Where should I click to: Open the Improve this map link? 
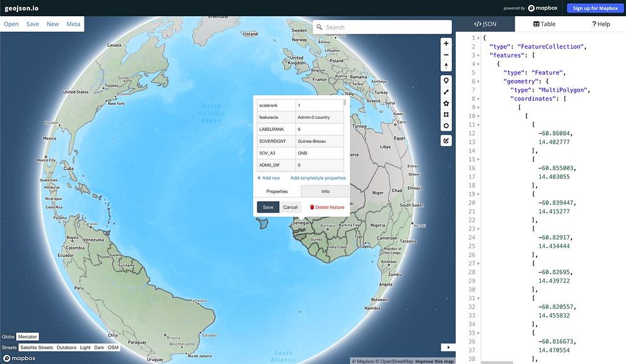click(x=434, y=361)
